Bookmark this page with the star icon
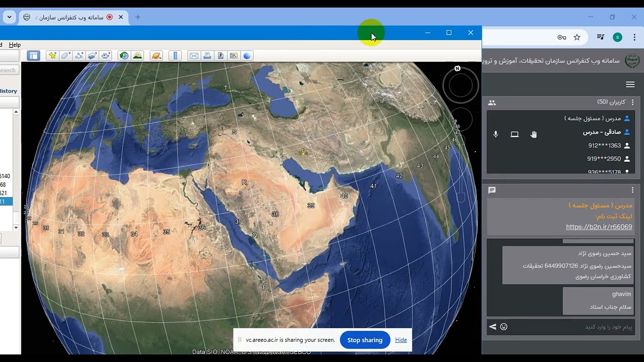Image resolution: width=644 pixels, height=362 pixels. coord(577,37)
